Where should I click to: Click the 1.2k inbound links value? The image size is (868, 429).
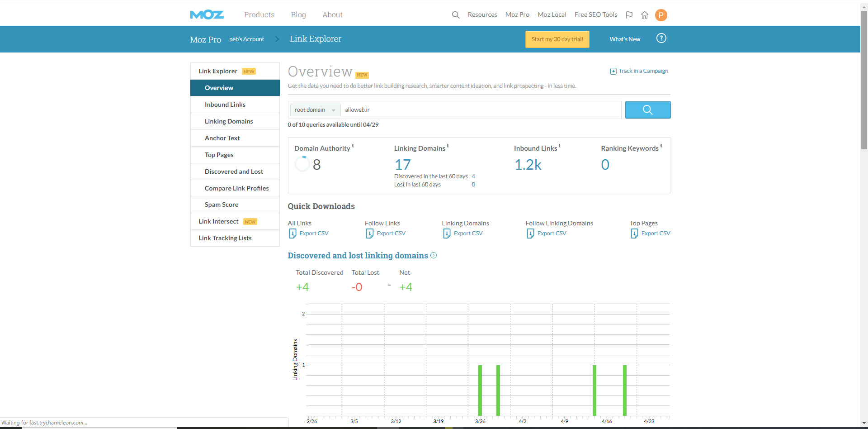[x=528, y=165]
